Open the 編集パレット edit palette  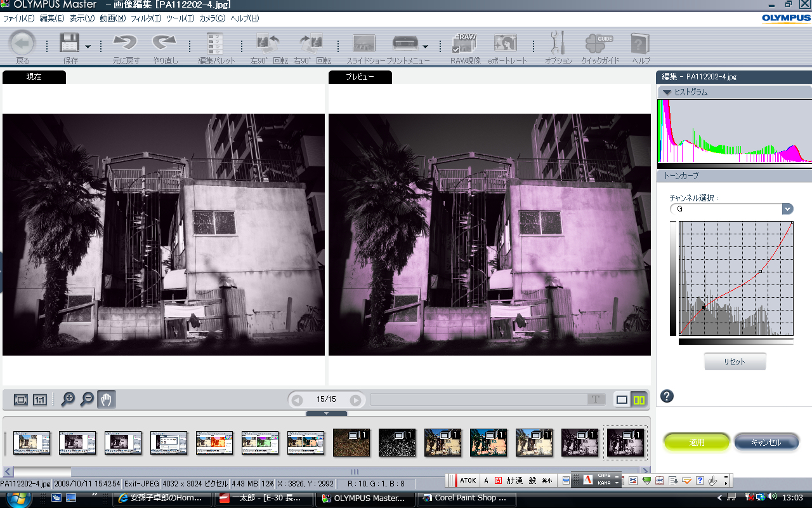point(216,43)
